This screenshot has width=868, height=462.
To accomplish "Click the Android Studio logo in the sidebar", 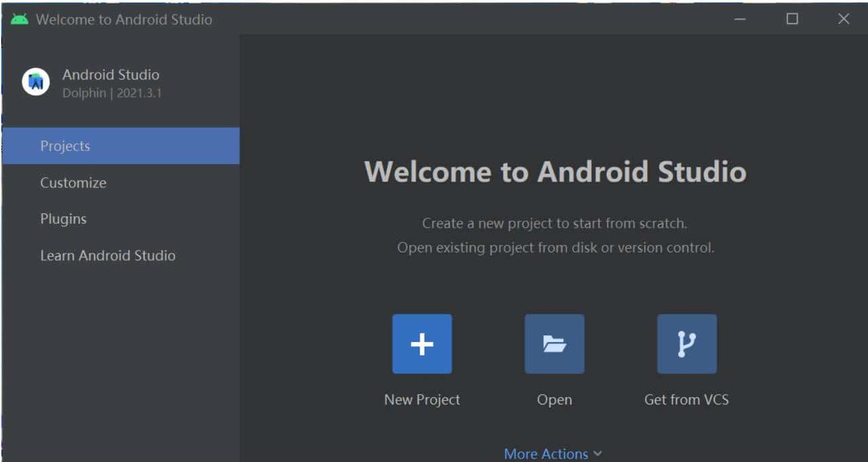I will click(x=35, y=81).
